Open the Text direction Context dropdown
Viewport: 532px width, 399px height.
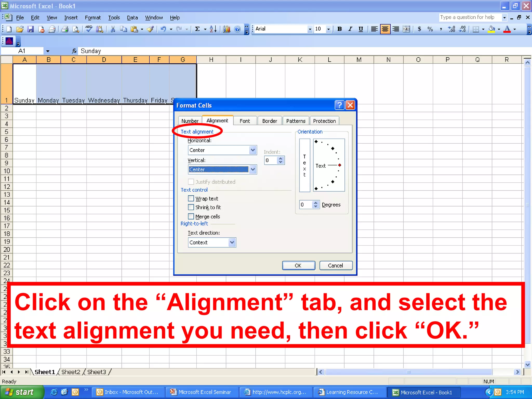click(x=232, y=242)
